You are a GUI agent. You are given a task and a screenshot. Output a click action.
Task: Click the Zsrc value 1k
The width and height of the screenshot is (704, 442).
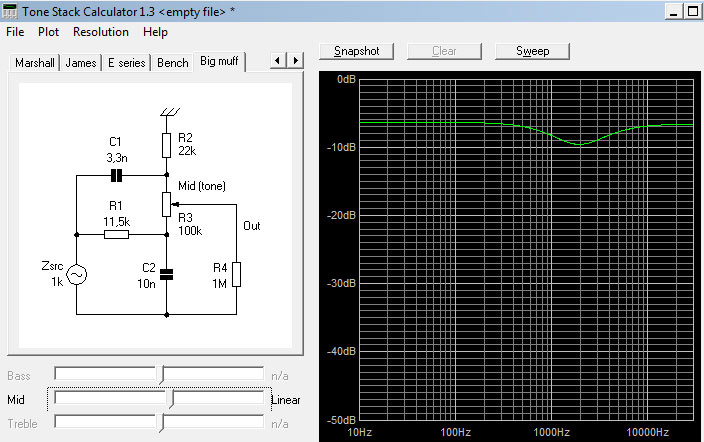click(57, 282)
